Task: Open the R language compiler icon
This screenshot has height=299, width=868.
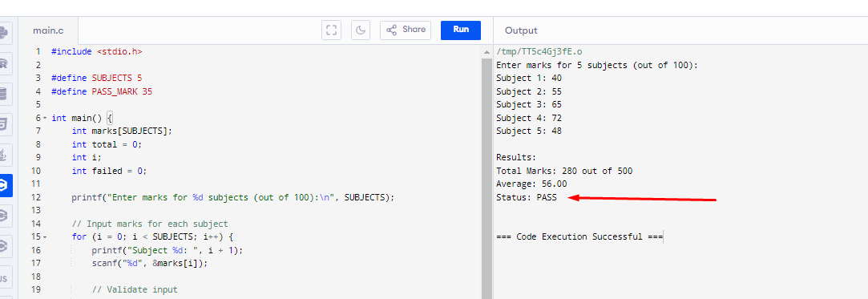Action: pos(4,64)
